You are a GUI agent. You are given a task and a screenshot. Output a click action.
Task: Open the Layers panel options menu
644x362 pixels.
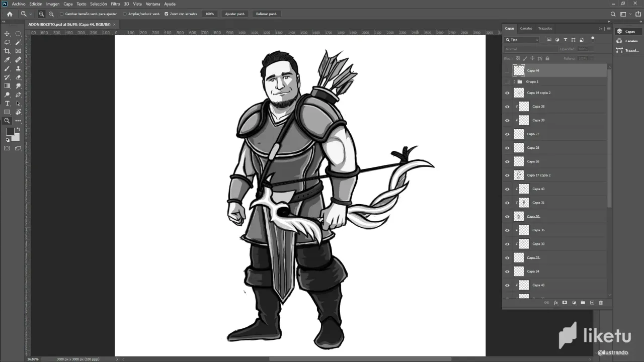(x=608, y=29)
